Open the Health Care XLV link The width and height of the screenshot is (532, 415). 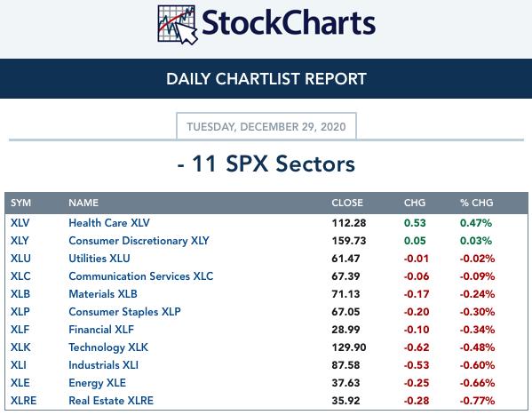point(109,223)
